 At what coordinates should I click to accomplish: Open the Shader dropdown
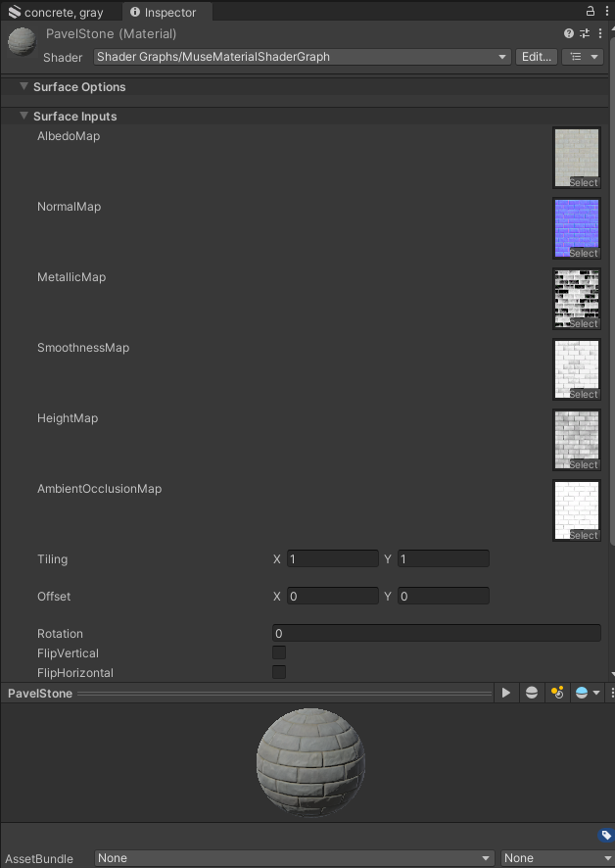(302, 57)
